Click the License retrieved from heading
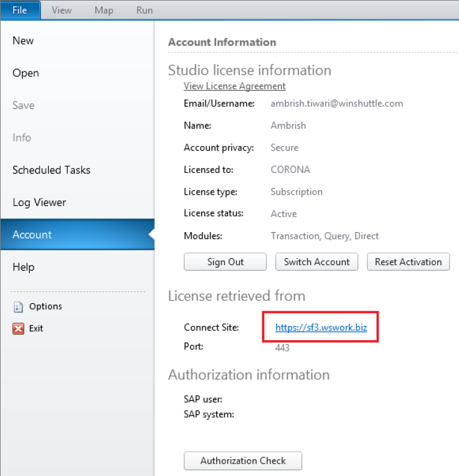The image size is (459, 476). pos(237,296)
